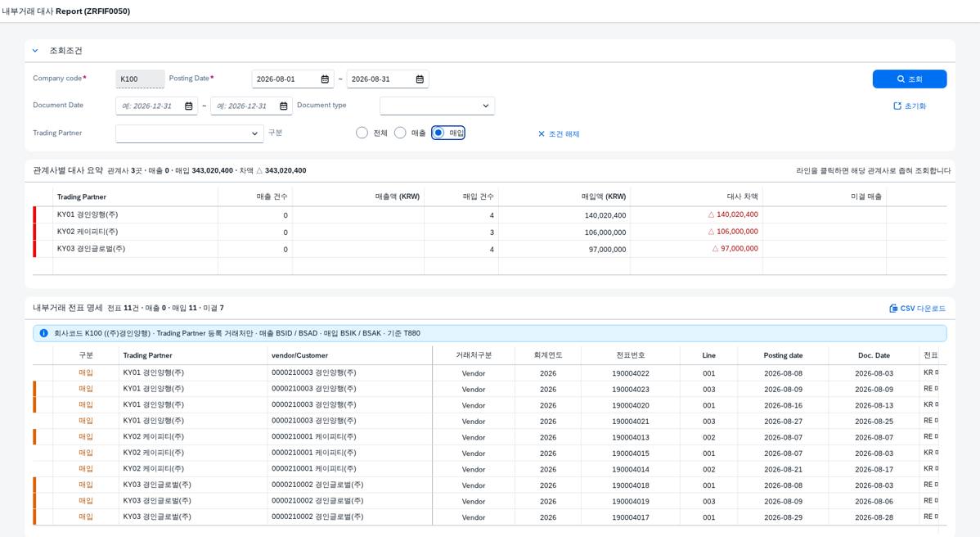The height and width of the screenshot is (537, 980).
Task: Click the 회계연도 column header
Action: coord(548,355)
